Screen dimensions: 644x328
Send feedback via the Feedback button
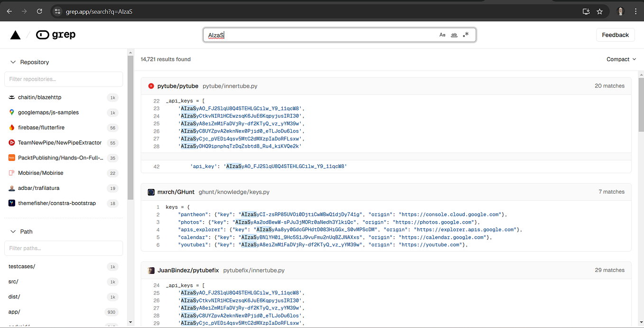pos(615,34)
